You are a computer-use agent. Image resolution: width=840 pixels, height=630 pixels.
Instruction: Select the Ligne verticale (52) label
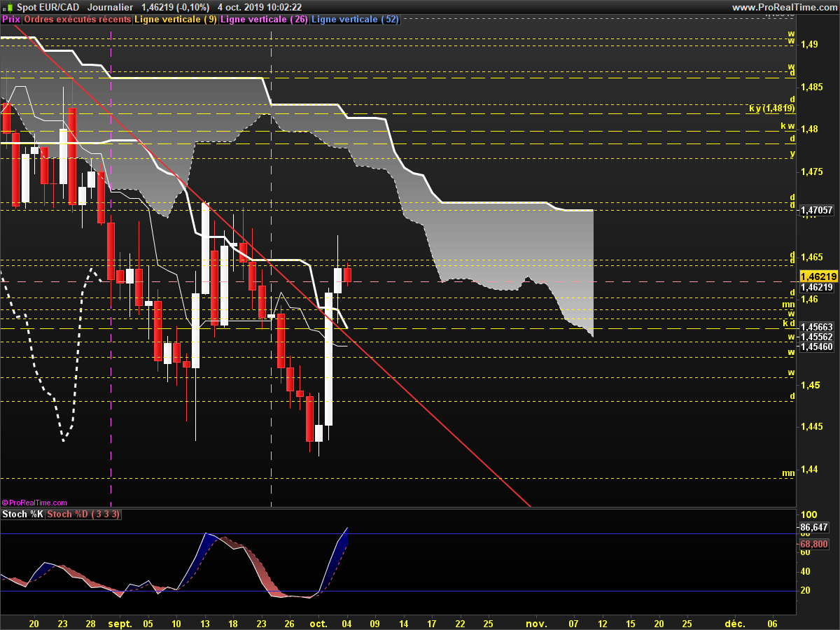pos(355,20)
